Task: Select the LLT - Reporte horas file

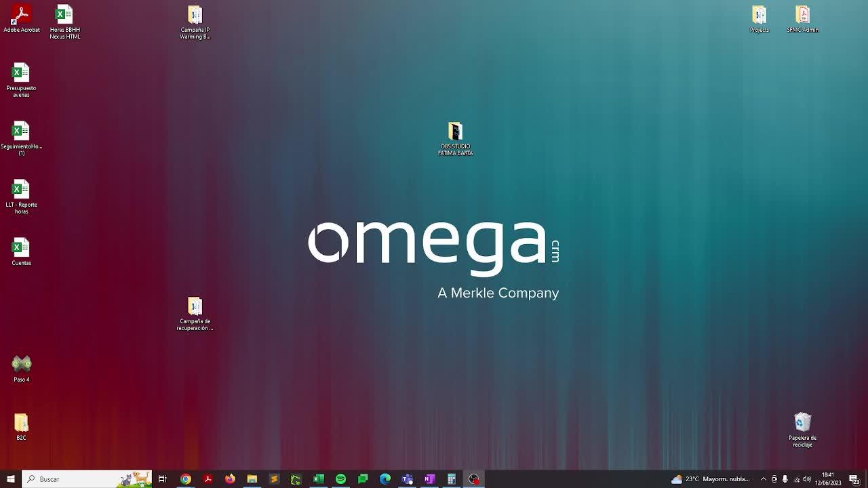Action: (x=21, y=197)
